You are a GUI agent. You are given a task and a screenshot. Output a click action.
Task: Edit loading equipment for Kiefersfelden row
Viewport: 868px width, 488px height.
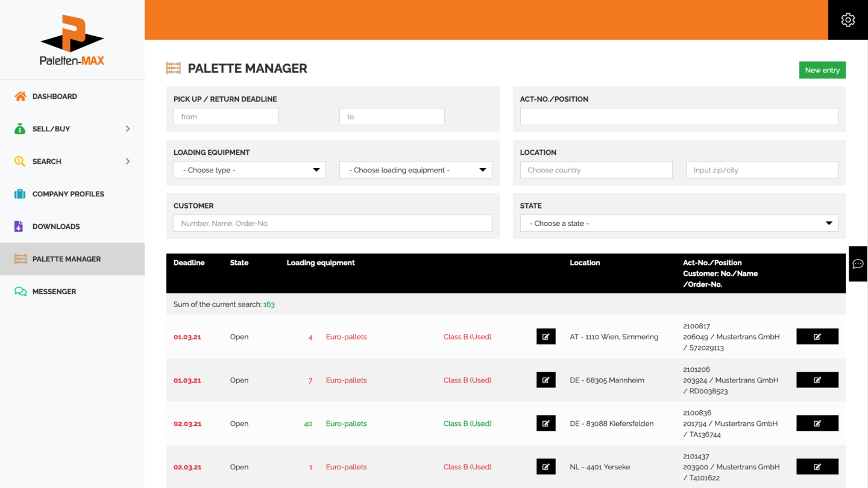point(546,424)
